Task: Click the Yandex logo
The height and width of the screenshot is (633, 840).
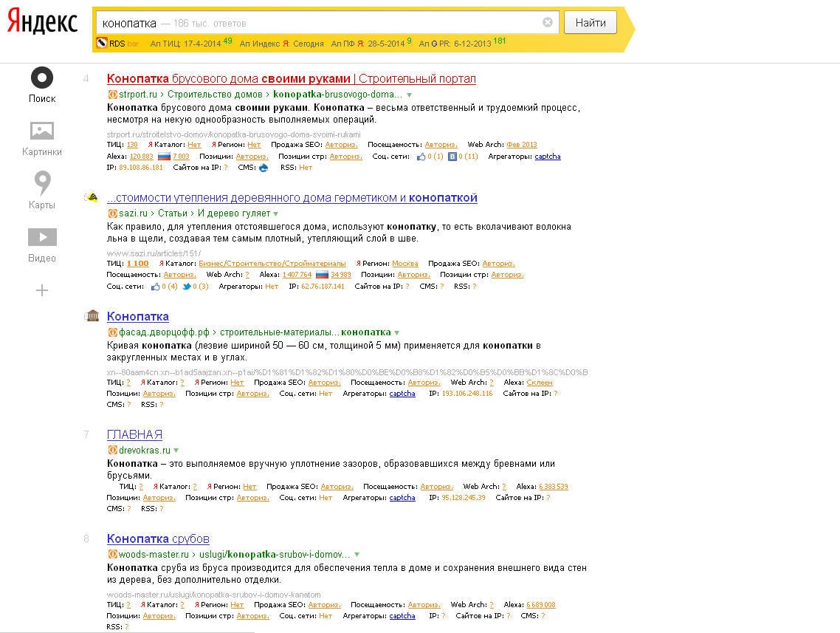Action: [42, 23]
